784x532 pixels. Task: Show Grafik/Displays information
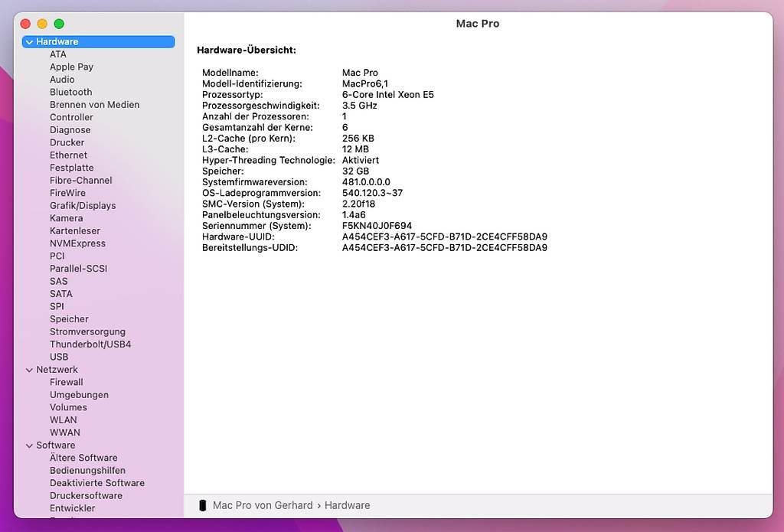coord(83,205)
